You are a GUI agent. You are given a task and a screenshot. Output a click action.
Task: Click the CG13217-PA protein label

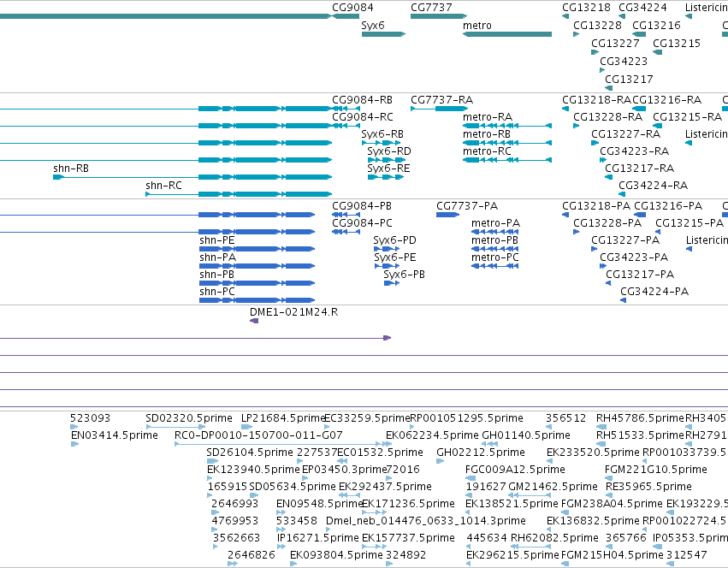(x=639, y=275)
